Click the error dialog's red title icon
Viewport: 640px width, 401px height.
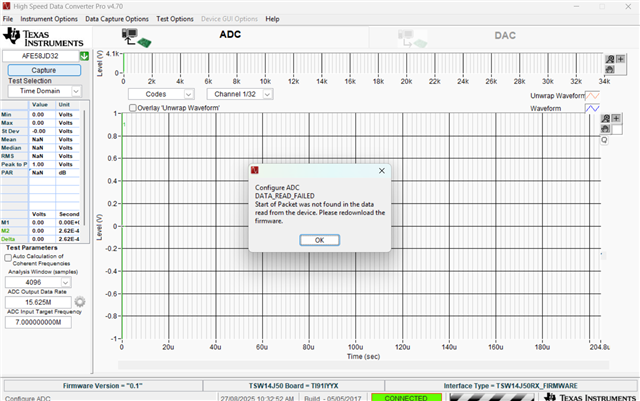point(255,170)
